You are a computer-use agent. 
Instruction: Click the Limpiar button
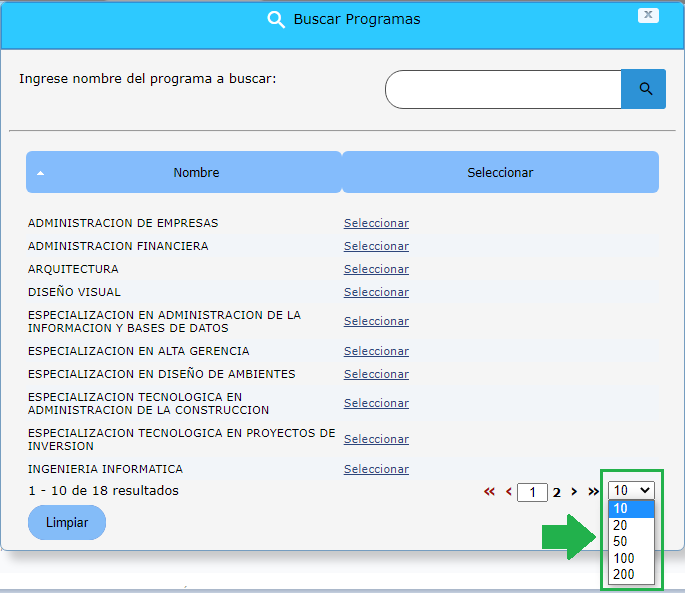(67, 523)
